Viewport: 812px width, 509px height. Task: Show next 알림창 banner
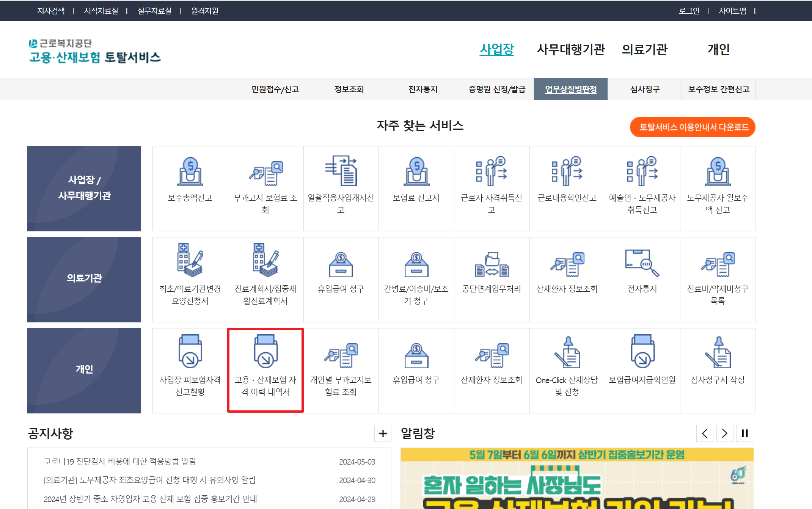(724, 433)
